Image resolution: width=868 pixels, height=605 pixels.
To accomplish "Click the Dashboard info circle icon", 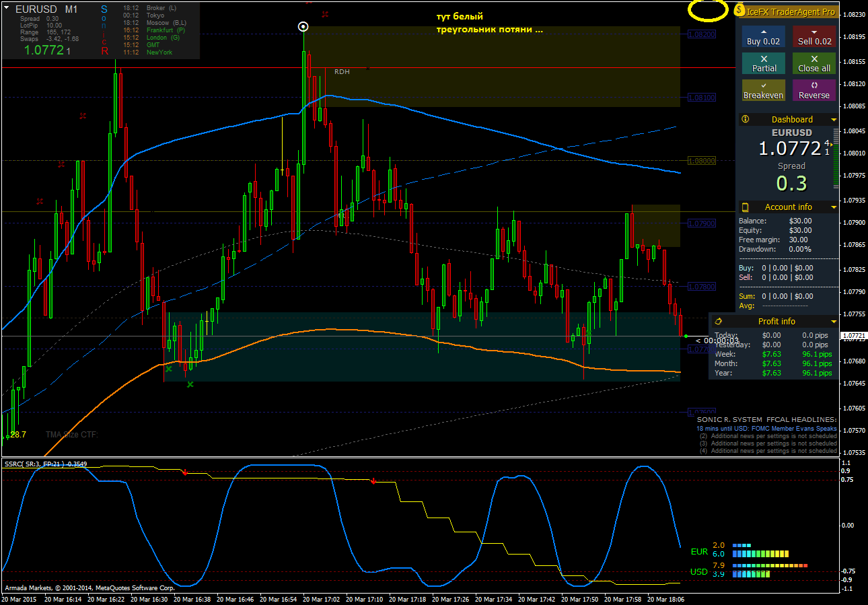I will pos(745,119).
